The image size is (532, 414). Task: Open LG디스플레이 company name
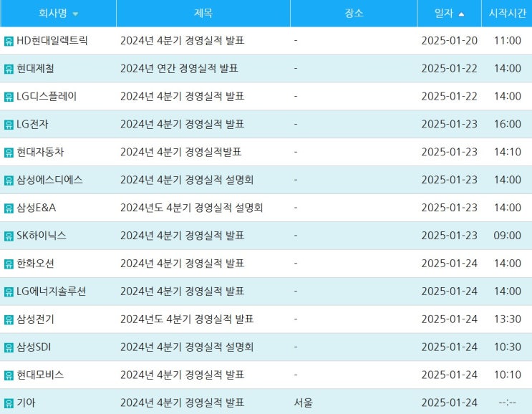47,96
